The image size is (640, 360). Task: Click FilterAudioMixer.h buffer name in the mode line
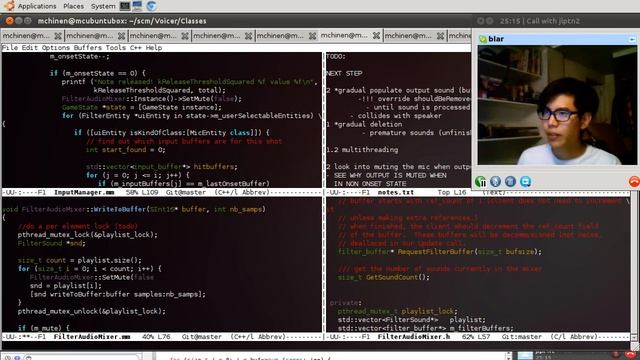point(413,337)
